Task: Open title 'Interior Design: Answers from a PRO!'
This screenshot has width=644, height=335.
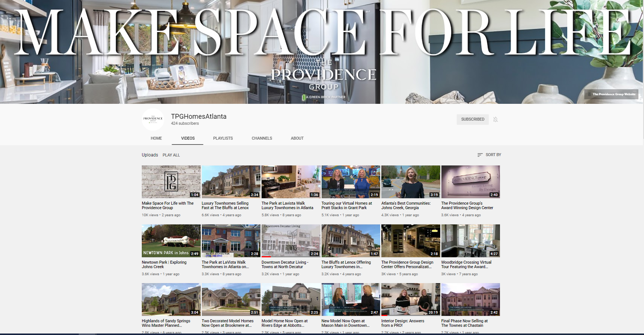Action: click(x=403, y=323)
